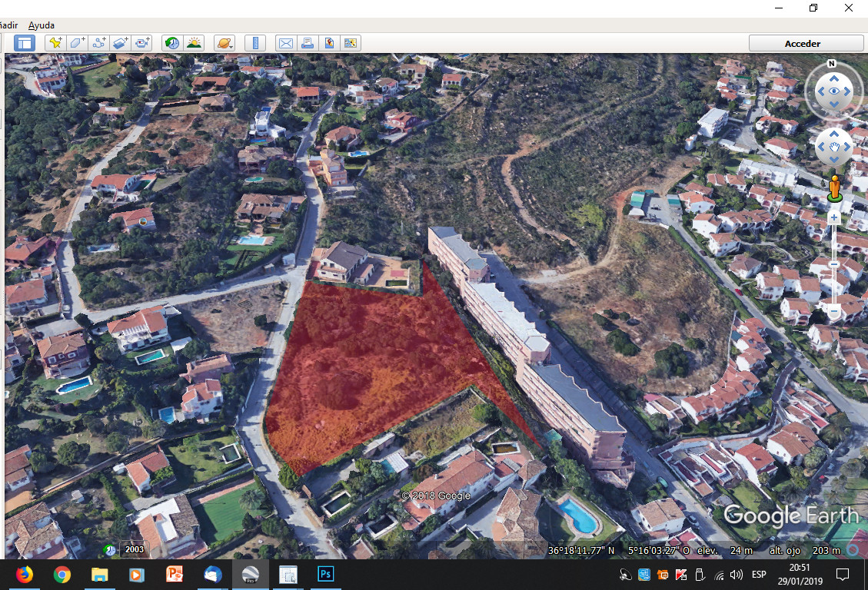Open the ruler measuring tool
Viewport: 868px width, 590px height.
coord(255,43)
